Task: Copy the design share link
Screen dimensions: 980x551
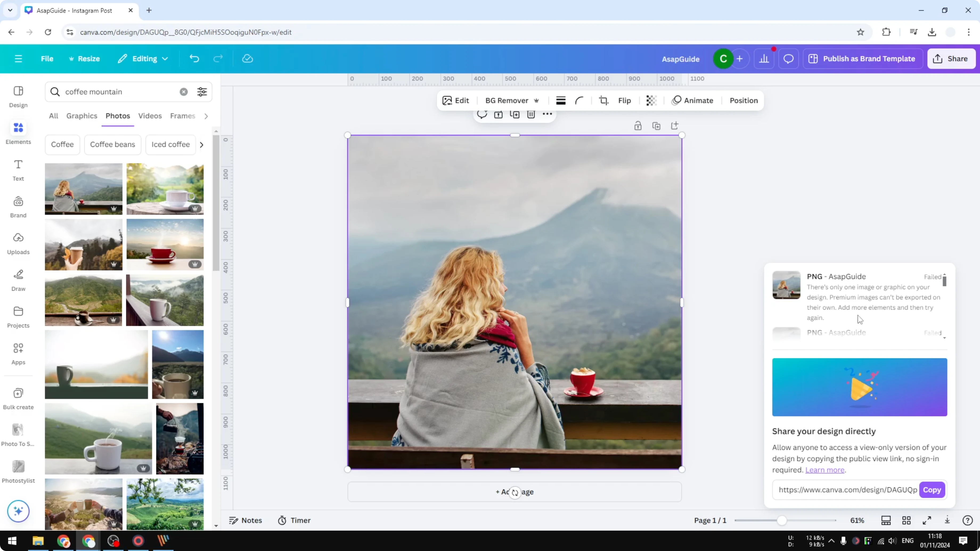Action: [932, 490]
